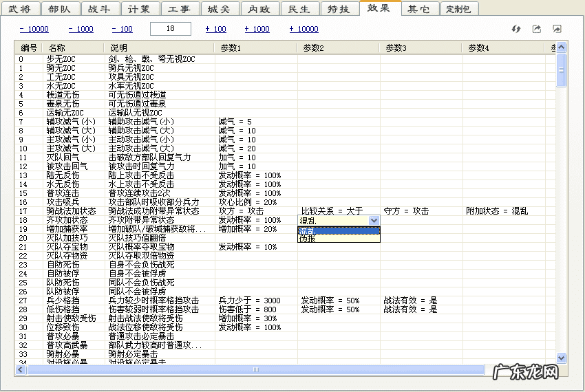
Task: Go to the 定制包 tab
Action: coord(459,8)
